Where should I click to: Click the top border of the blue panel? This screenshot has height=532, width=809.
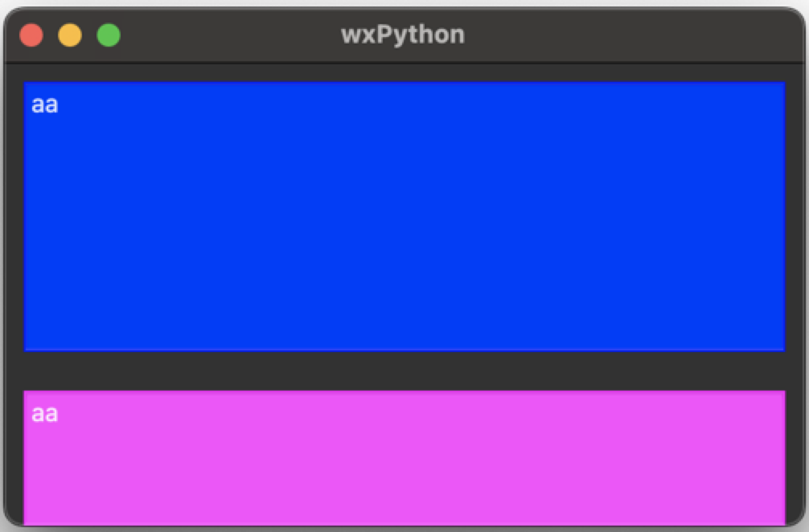tap(404, 83)
